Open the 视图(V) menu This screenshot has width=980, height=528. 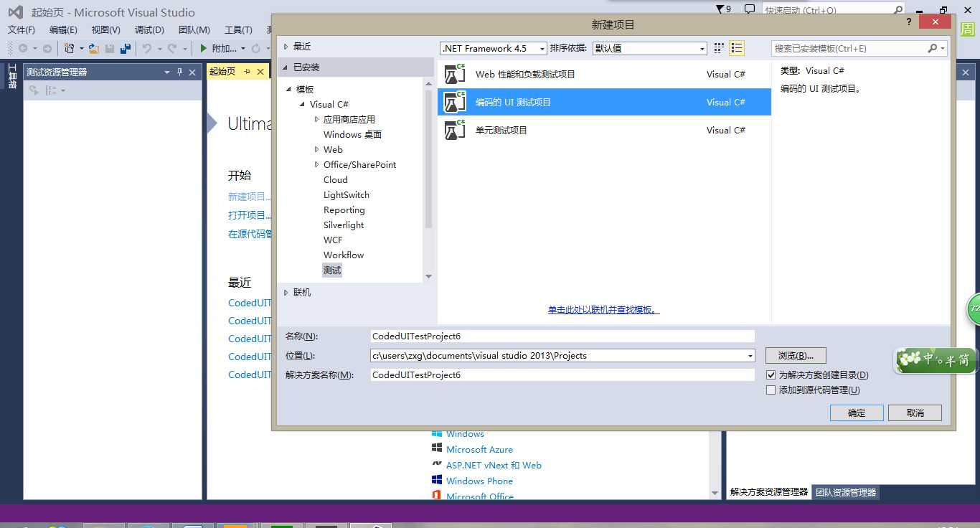pyautogui.click(x=106, y=30)
